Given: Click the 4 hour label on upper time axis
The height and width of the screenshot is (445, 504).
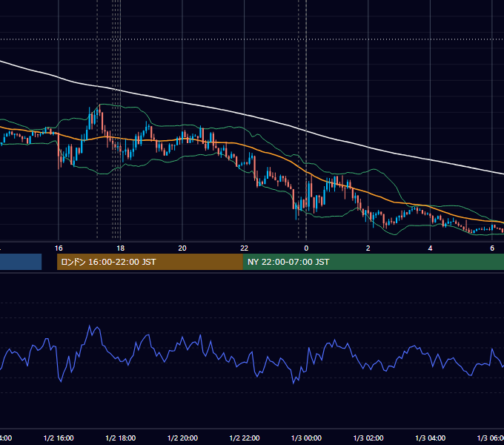Looking at the screenshot, I should (430, 248).
